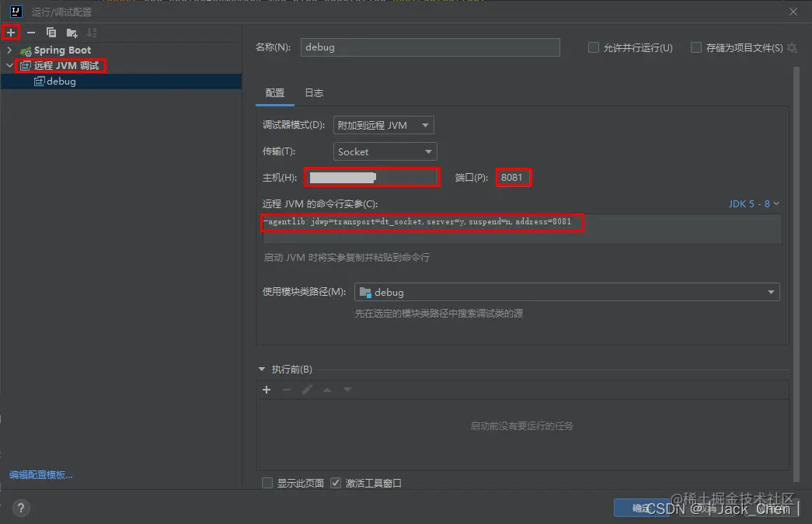Edit a before-launch task with pencil icon
This screenshot has width=812, height=524.
pyautogui.click(x=308, y=389)
